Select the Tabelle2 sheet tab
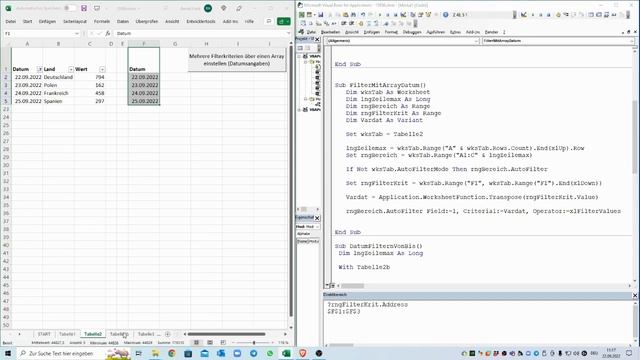The image size is (640, 360). point(93,334)
